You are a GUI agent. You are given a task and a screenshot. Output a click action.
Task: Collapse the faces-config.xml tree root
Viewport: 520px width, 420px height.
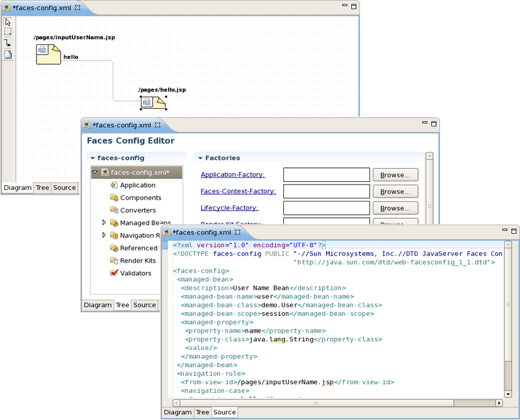[94, 171]
